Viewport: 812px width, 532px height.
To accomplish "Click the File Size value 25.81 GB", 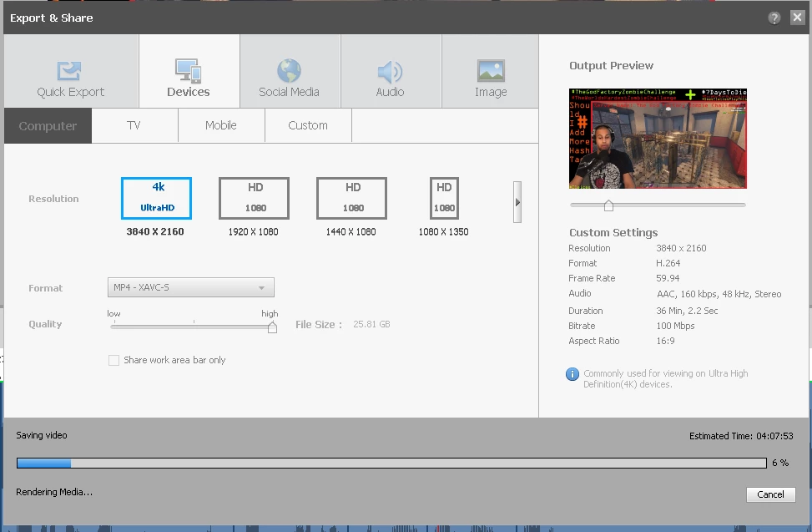I will pyautogui.click(x=372, y=324).
